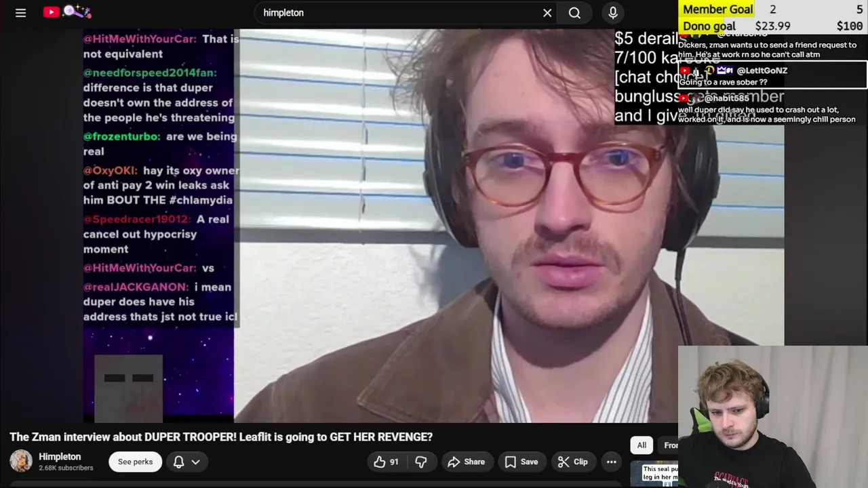Select the All filter chip
Screen dimensions: 868x488
pos(642,445)
